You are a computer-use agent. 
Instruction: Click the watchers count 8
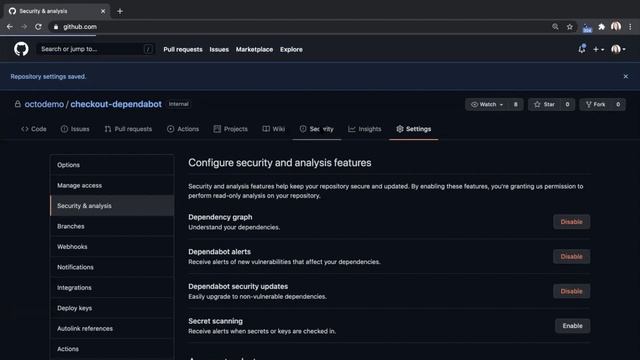tap(516, 104)
